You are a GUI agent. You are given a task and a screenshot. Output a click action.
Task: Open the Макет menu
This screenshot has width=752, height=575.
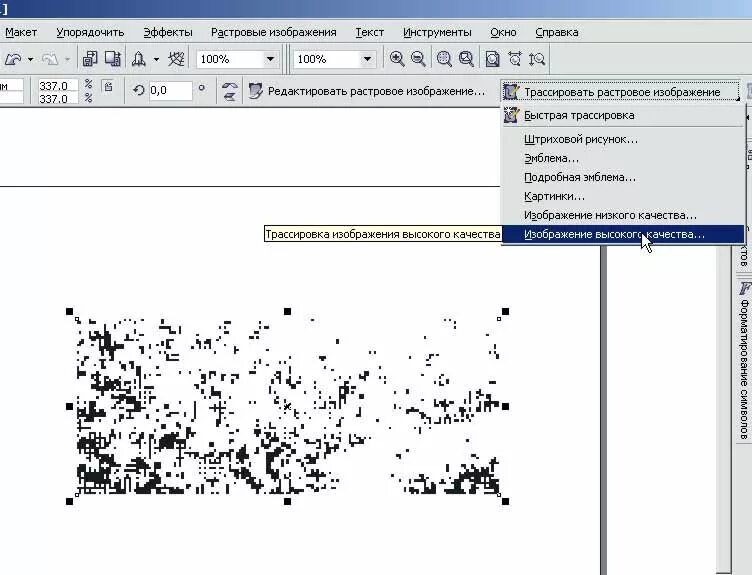(21, 32)
